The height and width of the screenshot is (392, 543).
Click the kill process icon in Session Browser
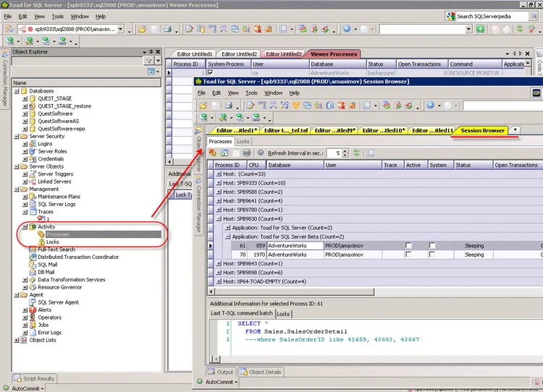pyautogui.click(x=212, y=153)
